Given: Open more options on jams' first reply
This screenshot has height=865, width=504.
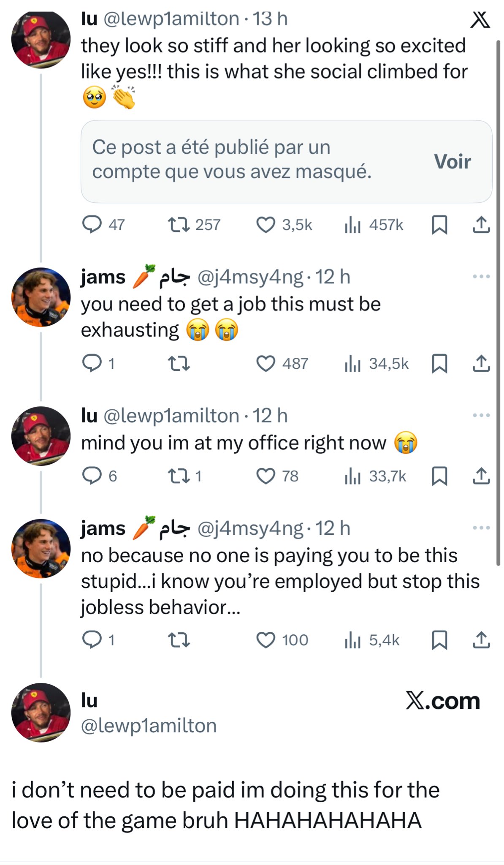Looking at the screenshot, I should pyautogui.click(x=481, y=277).
